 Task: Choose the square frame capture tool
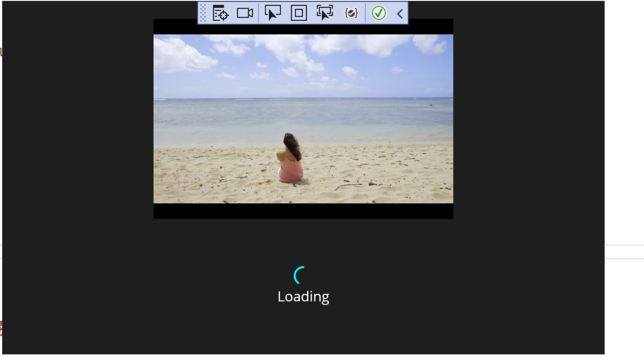[299, 13]
